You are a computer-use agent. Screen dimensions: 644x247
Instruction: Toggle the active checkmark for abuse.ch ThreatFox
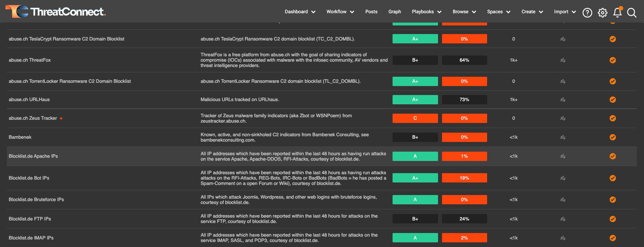tap(613, 60)
